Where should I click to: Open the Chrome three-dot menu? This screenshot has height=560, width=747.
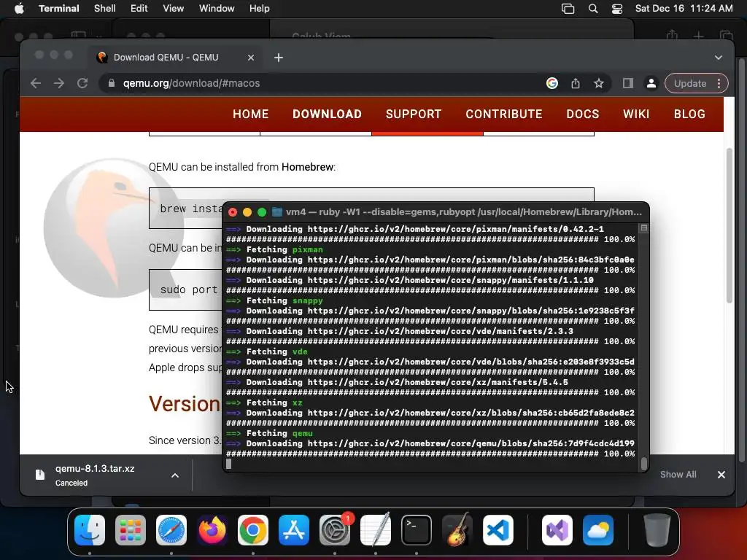click(x=719, y=83)
